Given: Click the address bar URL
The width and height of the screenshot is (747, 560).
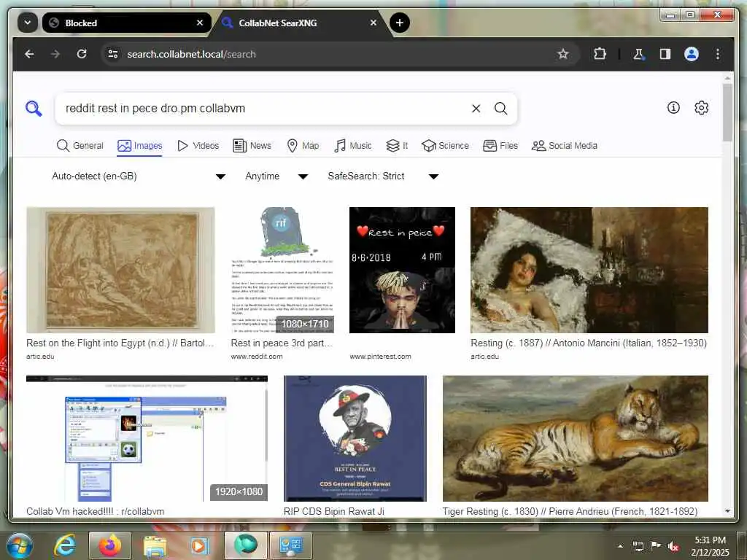Looking at the screenshot, I should click(x=192, y=54).
